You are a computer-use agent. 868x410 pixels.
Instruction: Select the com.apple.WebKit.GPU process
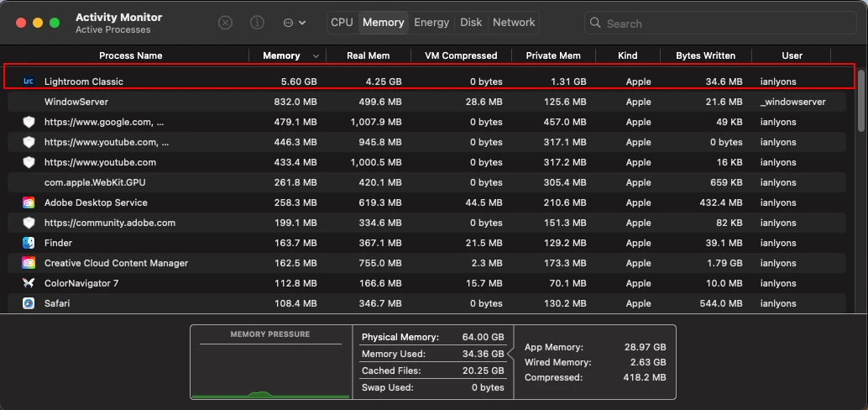[x=426, y=182]
